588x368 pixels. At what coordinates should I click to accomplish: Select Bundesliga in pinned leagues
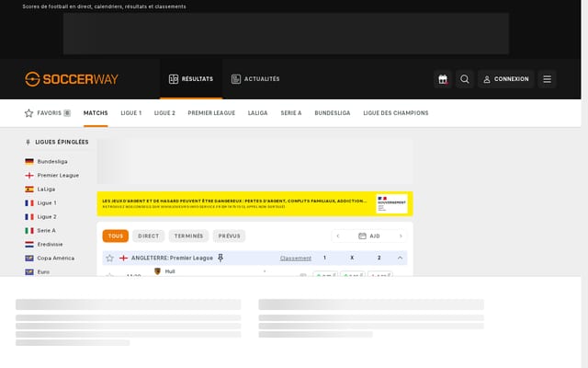tap(52, 162)
